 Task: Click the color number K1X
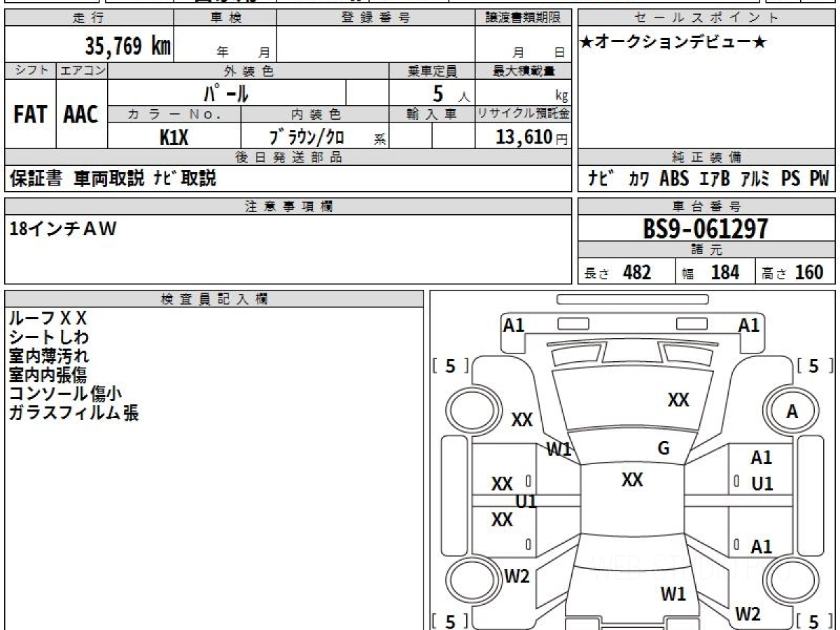point(174,137)
